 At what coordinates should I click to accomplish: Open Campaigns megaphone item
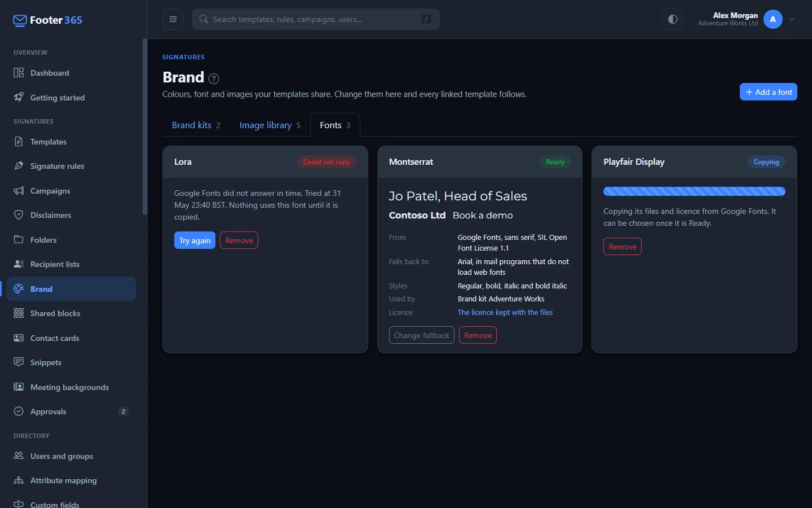(x=72, y=191)
